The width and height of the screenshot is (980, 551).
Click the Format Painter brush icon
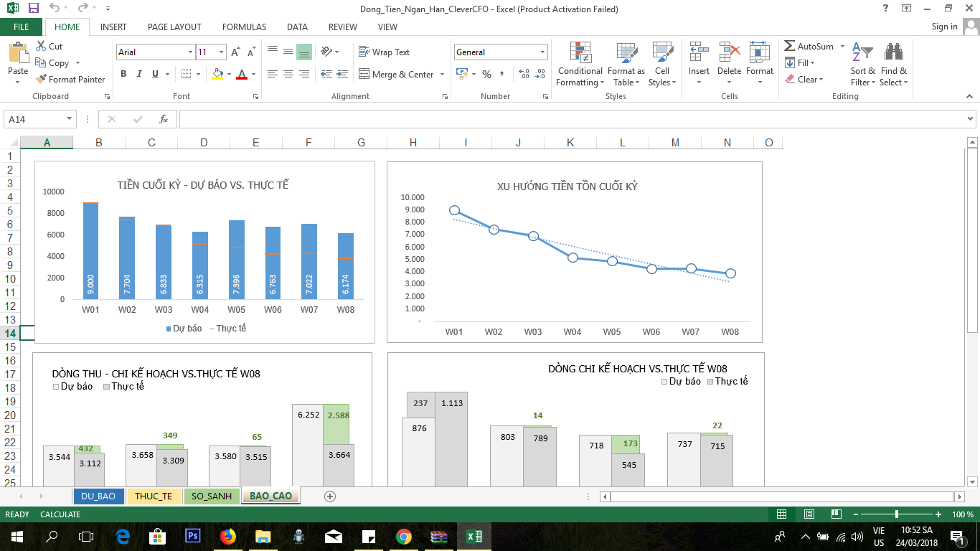41,80
